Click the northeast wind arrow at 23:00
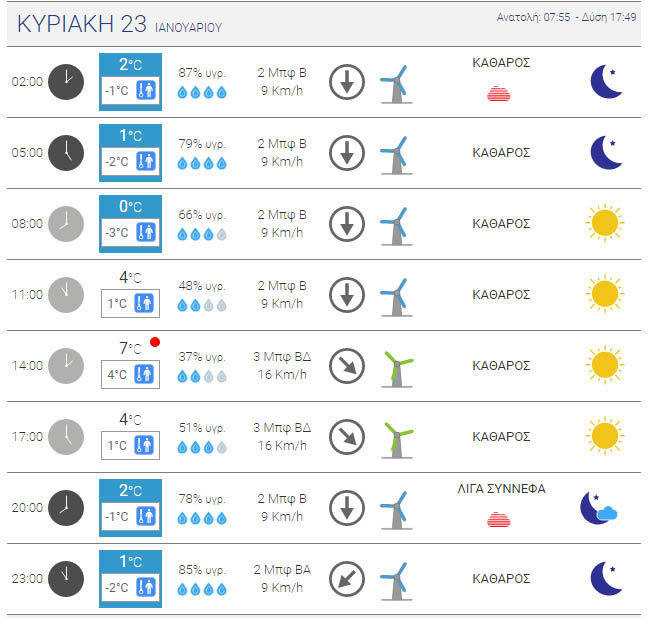Viewport: 657px width, 618px height. pyautogui.click(x=347, y=578)
